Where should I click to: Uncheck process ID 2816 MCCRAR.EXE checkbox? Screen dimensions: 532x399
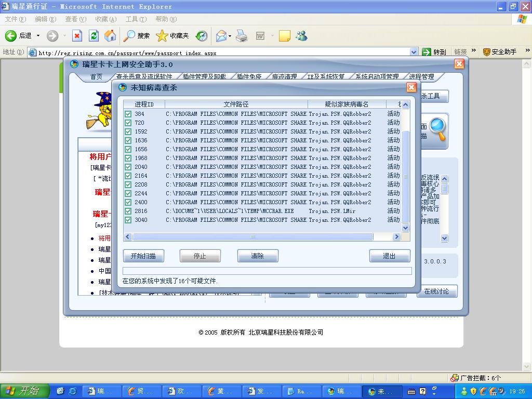coord(128,211)
